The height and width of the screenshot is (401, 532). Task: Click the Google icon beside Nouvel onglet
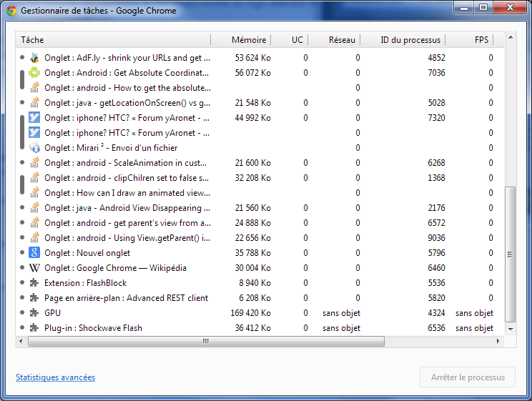pyautogui.click(x=34, y=253)
